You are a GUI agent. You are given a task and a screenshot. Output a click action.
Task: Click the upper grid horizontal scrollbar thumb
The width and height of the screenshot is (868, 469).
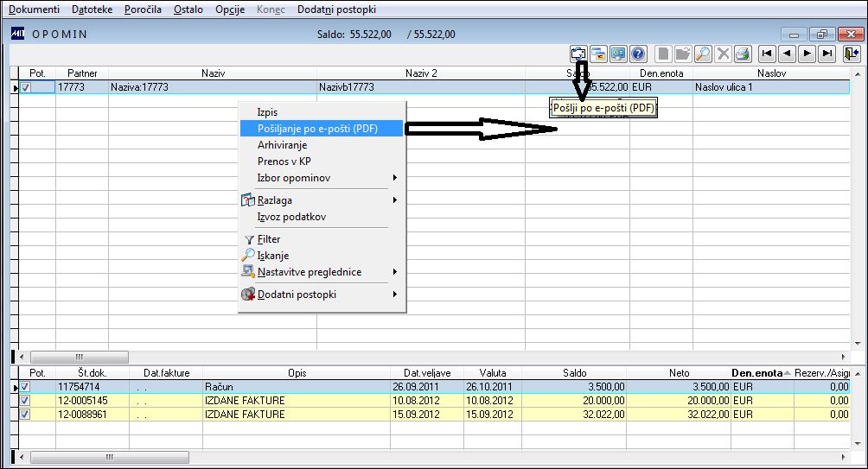(x=80, y=357)
